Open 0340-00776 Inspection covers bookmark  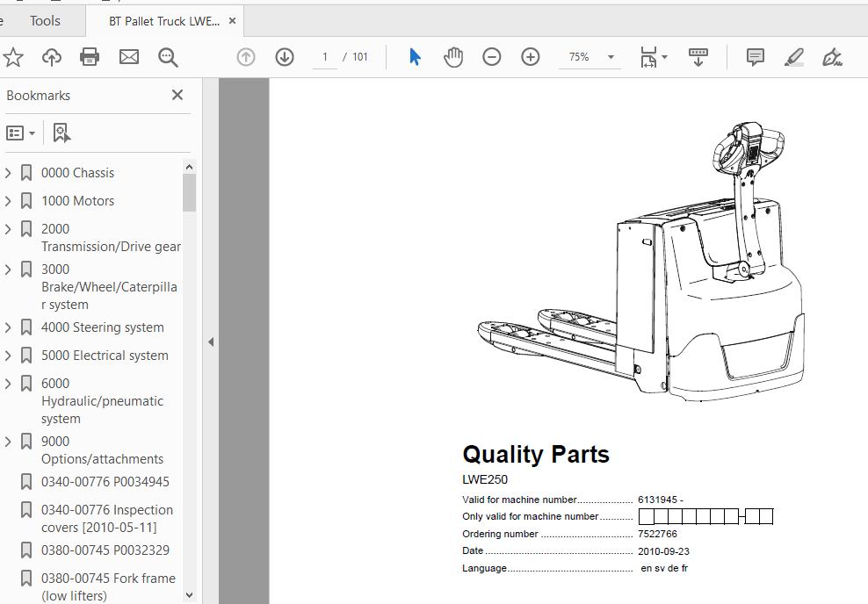(x=106, y=518)
